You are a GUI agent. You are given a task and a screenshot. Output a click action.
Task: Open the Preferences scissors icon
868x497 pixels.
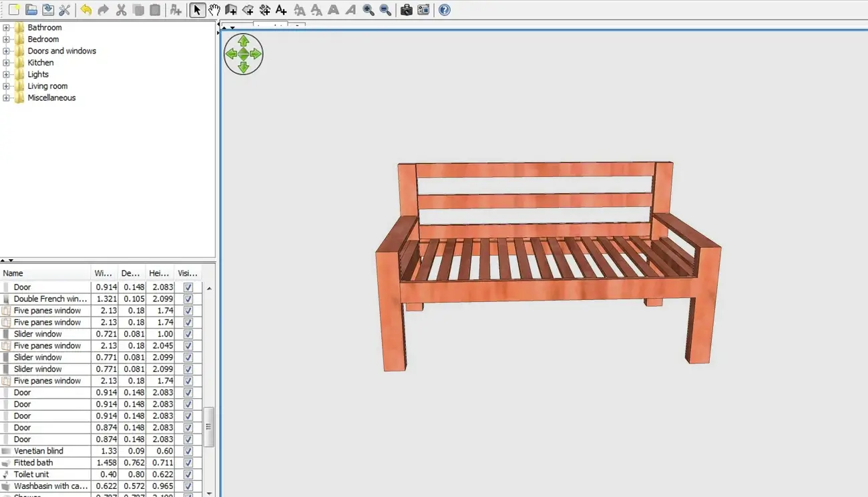tap(64, 9)
